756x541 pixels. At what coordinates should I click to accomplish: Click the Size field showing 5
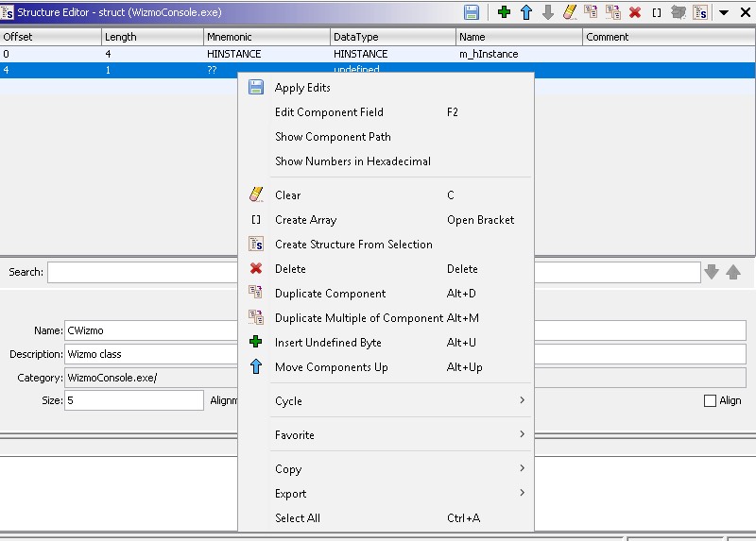(x=134, y=400)
